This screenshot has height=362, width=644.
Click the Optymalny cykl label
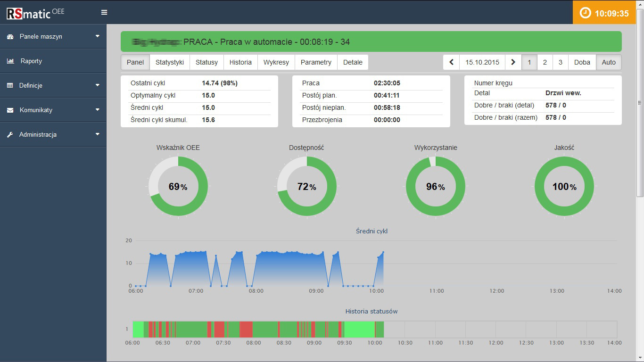coord(153,95)
